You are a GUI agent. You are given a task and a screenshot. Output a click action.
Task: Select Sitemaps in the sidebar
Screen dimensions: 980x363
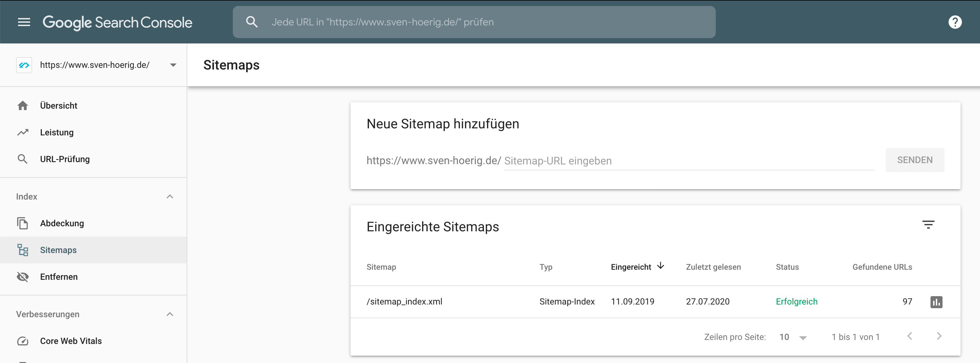click(x=93, y=250)
